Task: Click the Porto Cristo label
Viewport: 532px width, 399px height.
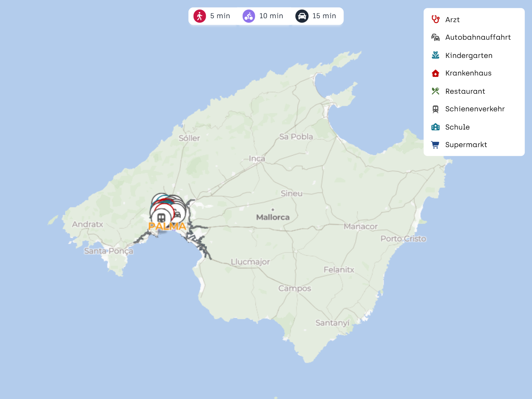Action: (403, 239)
